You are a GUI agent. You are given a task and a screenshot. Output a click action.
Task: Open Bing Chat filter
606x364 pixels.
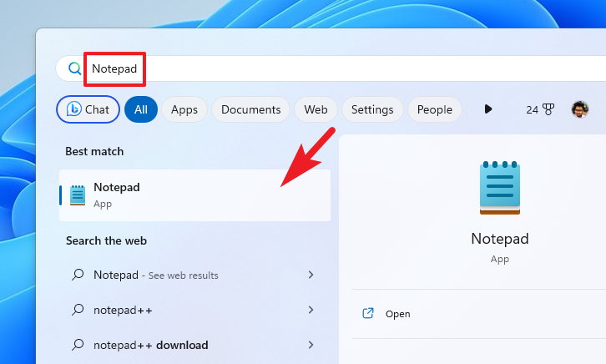pyautogui.click(x=88, y=109)
